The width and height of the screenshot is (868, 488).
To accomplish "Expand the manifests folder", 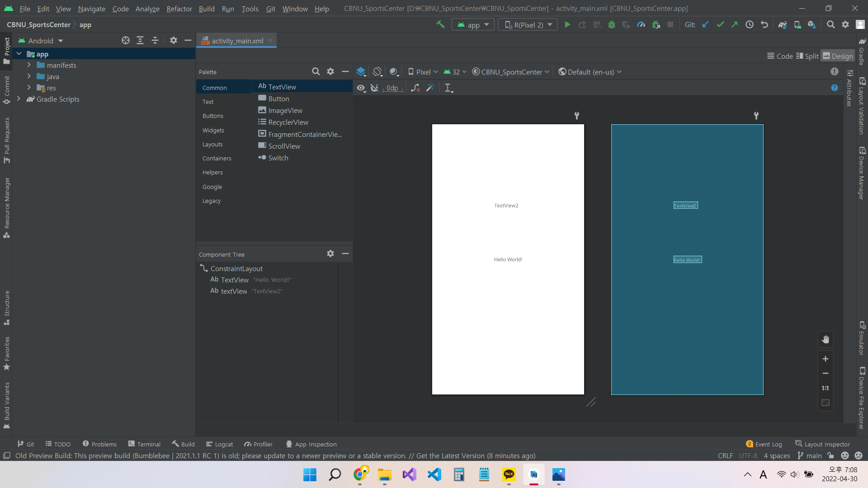I will coord(29,65).
